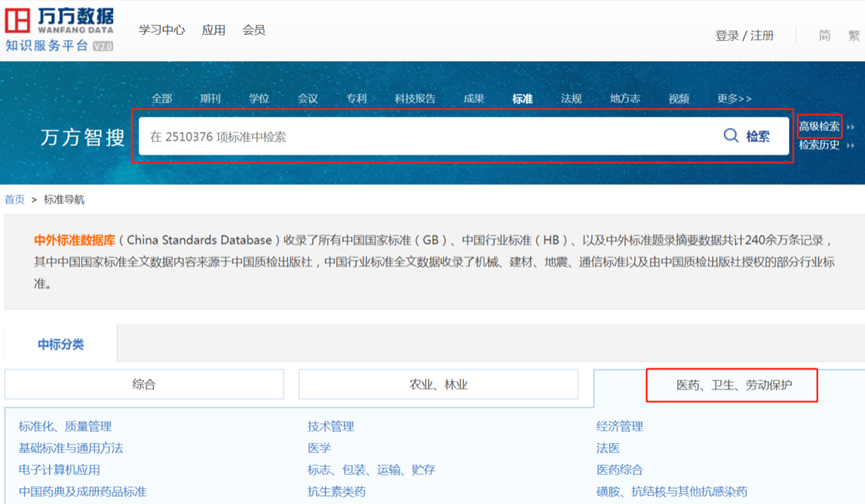Click the Wanfang Data logo
Viewport: 865px width, 504px height.
(59, 21)
